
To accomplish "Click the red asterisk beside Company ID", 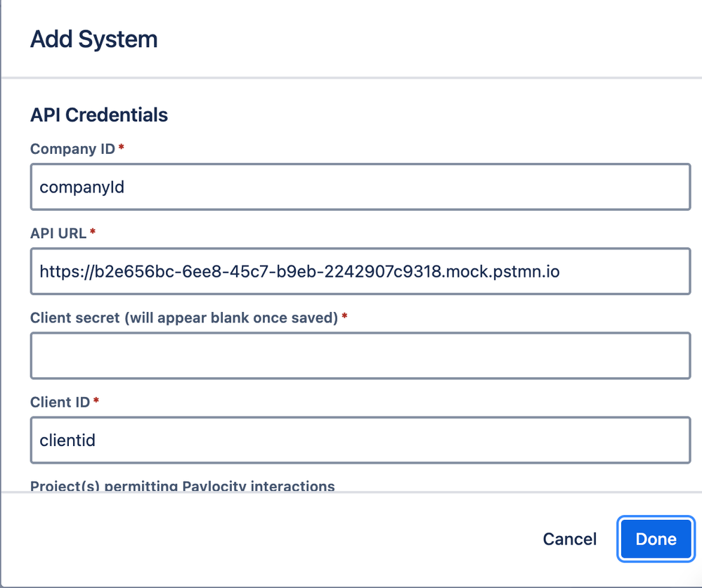I will (x=122, y=149).
